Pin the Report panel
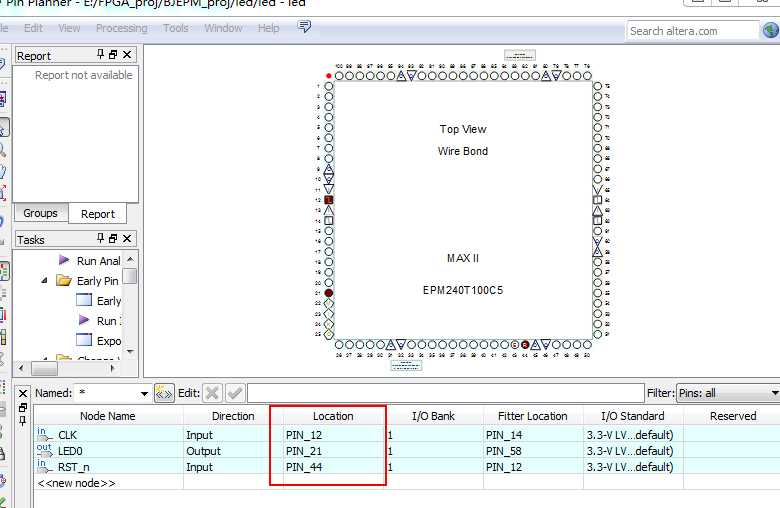This screenshot has width=780, height=508. coord(100,54)
